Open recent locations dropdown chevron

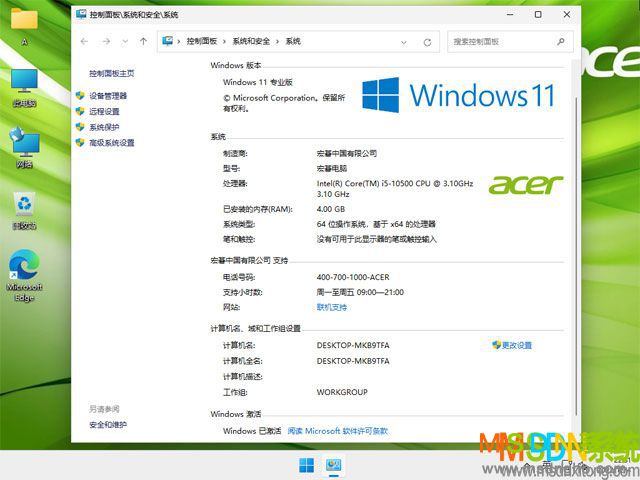coord(125,42)
